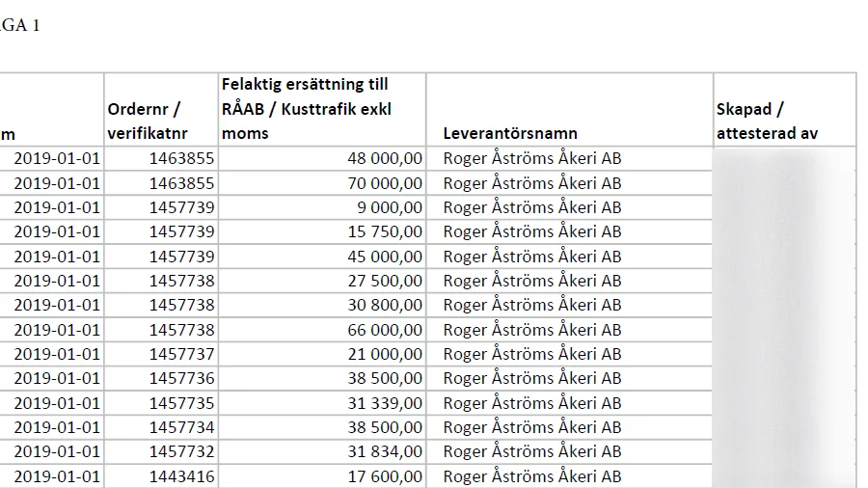Image resolution: width=868 pixels, height=488 pixels.
Task: Click the 9 000,00 amount cell
Action: pyautogui.click(x=322, y=207)
